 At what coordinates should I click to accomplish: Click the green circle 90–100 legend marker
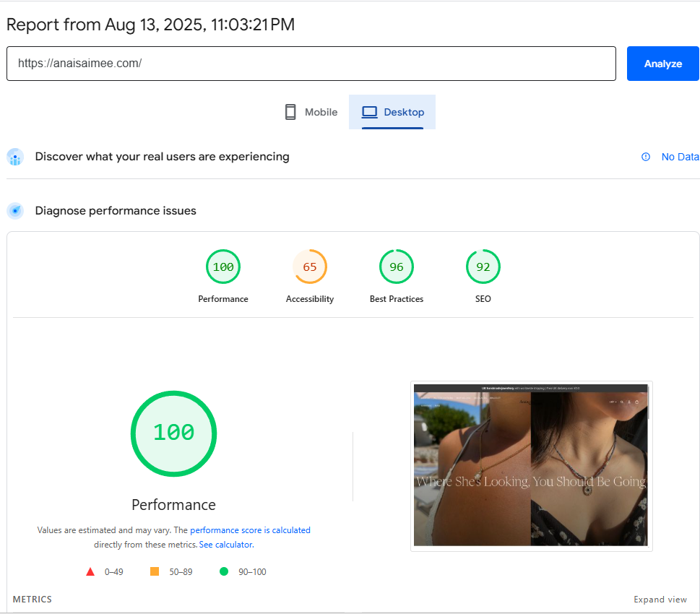(224, 572)
